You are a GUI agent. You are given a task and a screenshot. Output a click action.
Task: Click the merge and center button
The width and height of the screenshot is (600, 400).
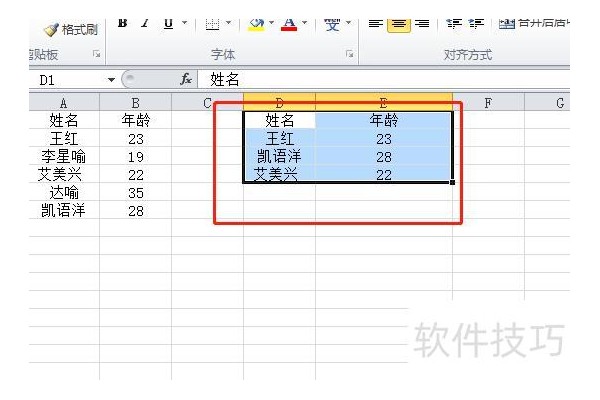pyautogui.click(x=534, y=24)
